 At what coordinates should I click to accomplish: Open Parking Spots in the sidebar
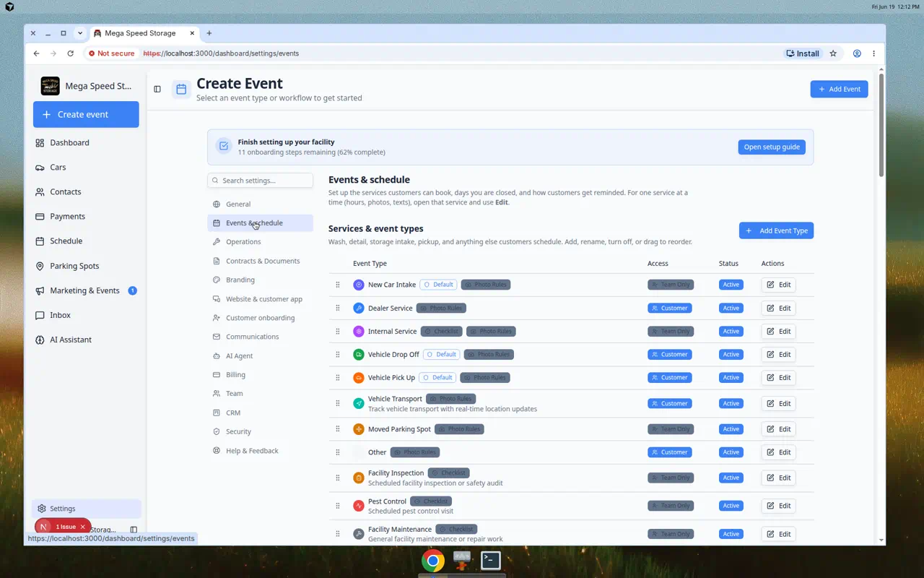[x=86, y=266]
